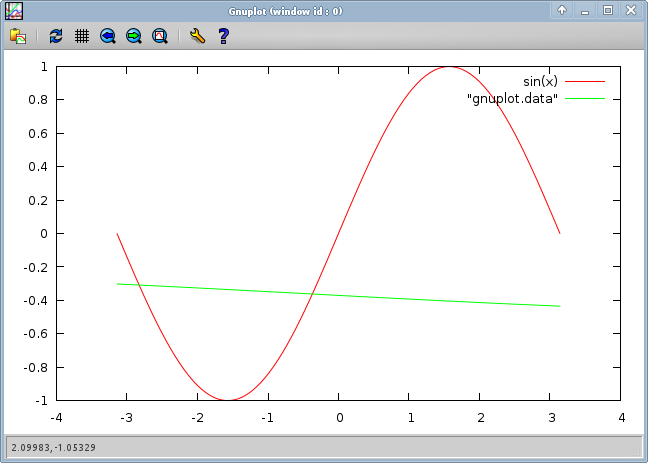The height and width of the screenshot is (463, 648).
Task: Click the green line sample in the legend
Action: tap(585, 98)
